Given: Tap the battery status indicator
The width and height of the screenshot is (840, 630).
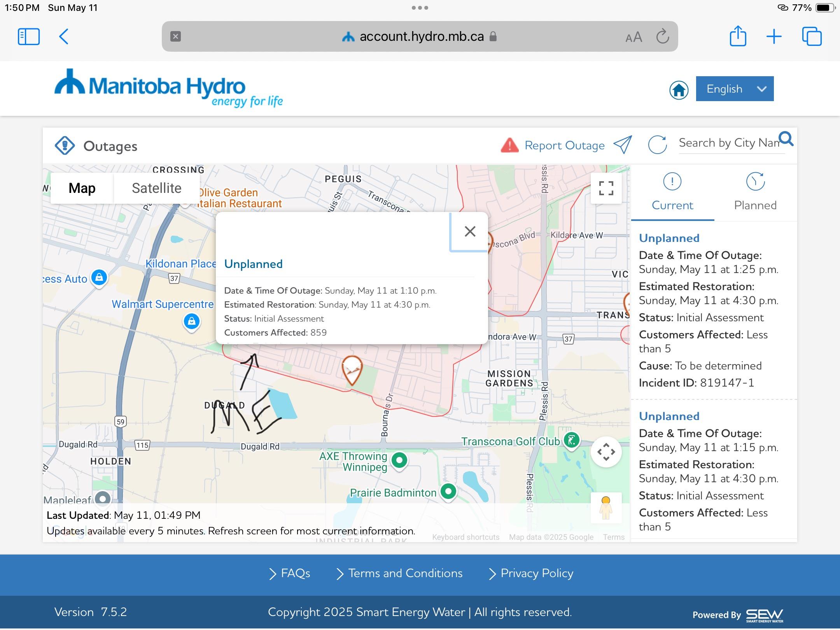Looking at the screenshot, I should click(825, 8).
